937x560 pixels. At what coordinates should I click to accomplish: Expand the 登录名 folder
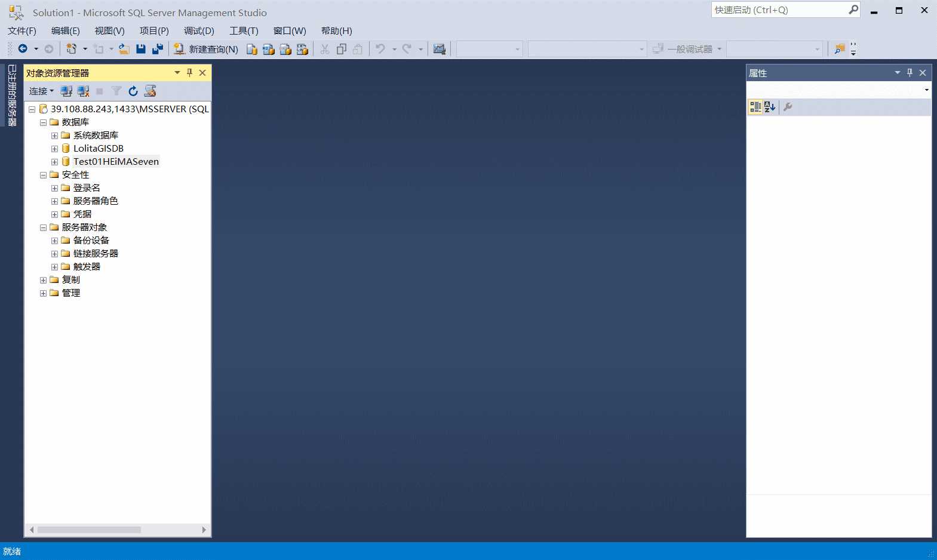pyautogui.click(x=54, y=188)
